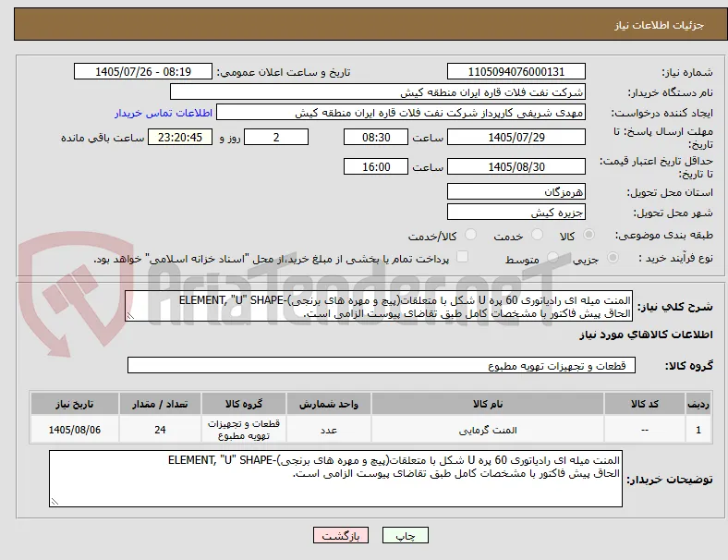Image resolution: width=728 pixels, height=560 pixels.
Task: Click the resize handle of description textarea
Action: (130, 316)
